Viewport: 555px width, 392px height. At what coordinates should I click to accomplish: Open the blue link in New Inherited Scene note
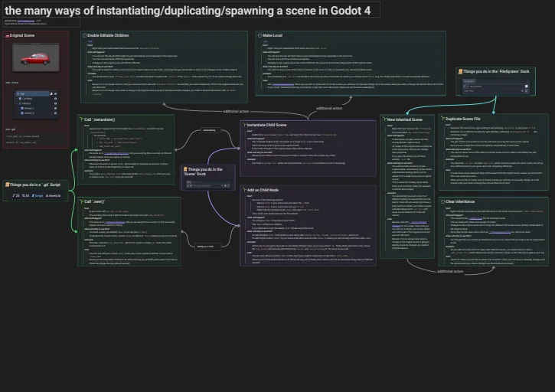pyautogui.click(x=418, y=222)
